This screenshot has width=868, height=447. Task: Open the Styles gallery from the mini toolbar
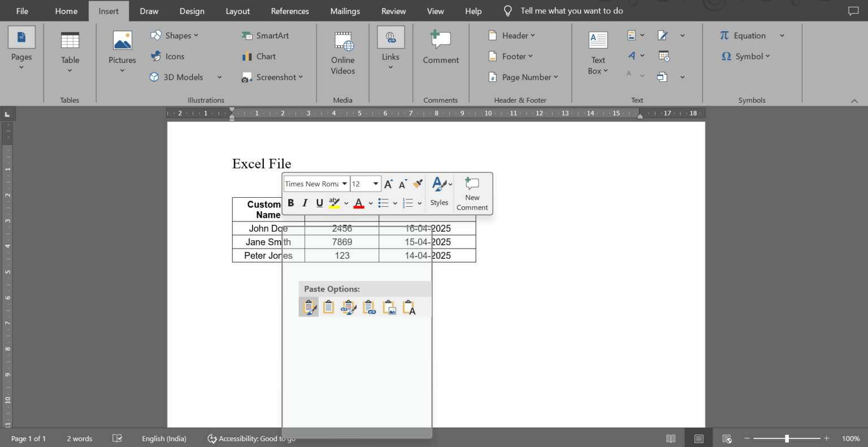click(x=440, y=193)
